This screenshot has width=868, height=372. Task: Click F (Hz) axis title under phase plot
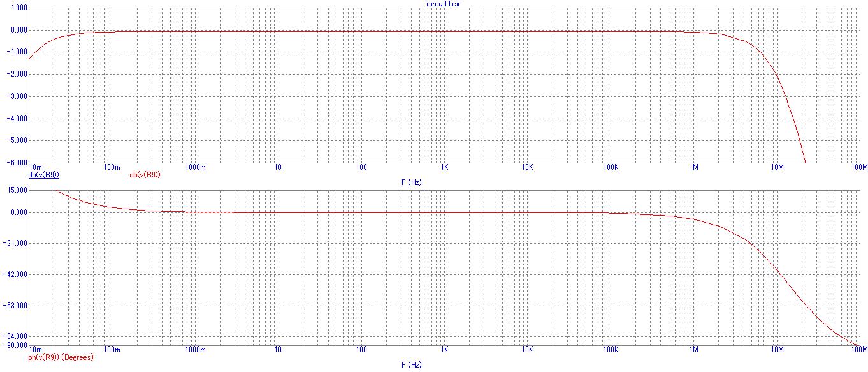point(411,365)
